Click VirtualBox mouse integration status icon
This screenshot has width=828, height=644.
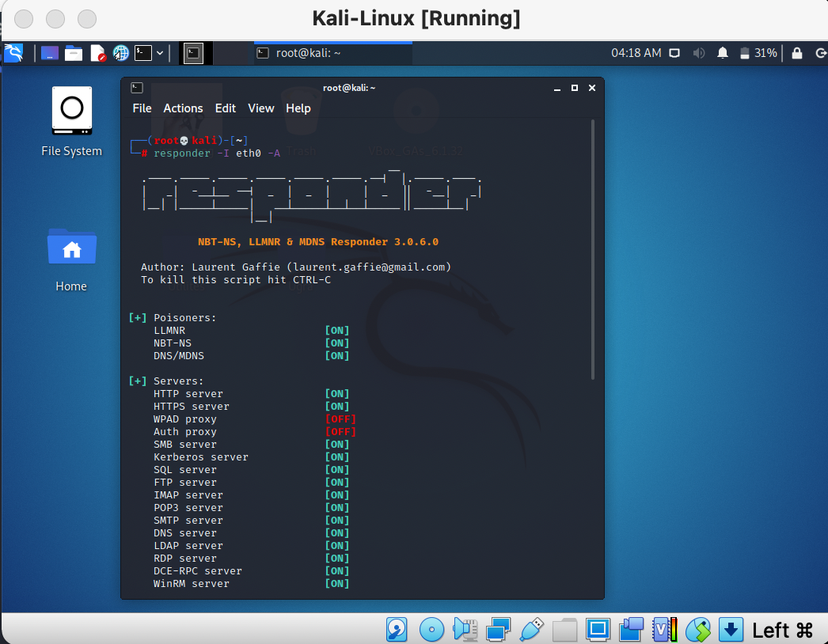pyautogui.click(x=698, y=629)
